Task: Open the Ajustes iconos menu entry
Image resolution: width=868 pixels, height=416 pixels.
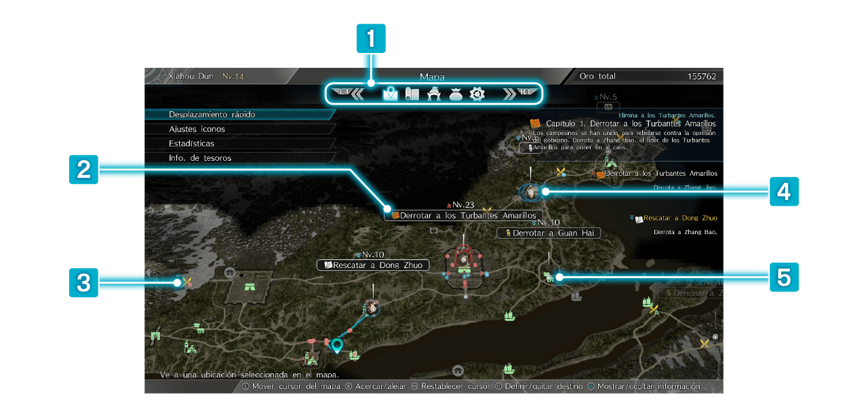Action: click(x=241, y=129)
